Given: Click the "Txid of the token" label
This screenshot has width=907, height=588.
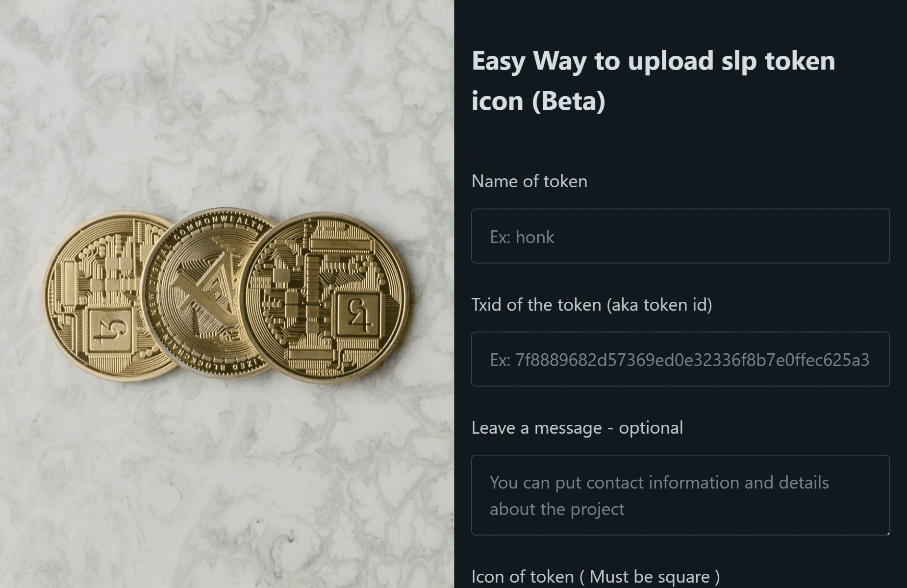Looking at the screenshot, I should tap(591, 305).
